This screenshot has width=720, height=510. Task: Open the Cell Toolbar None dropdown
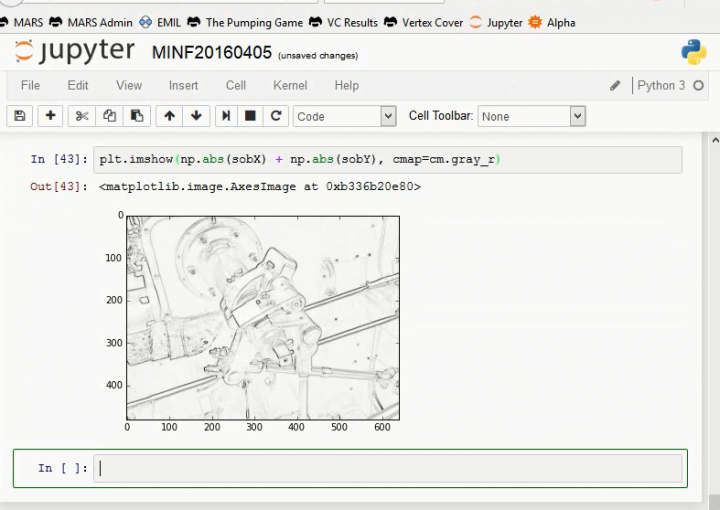point(531,116)
